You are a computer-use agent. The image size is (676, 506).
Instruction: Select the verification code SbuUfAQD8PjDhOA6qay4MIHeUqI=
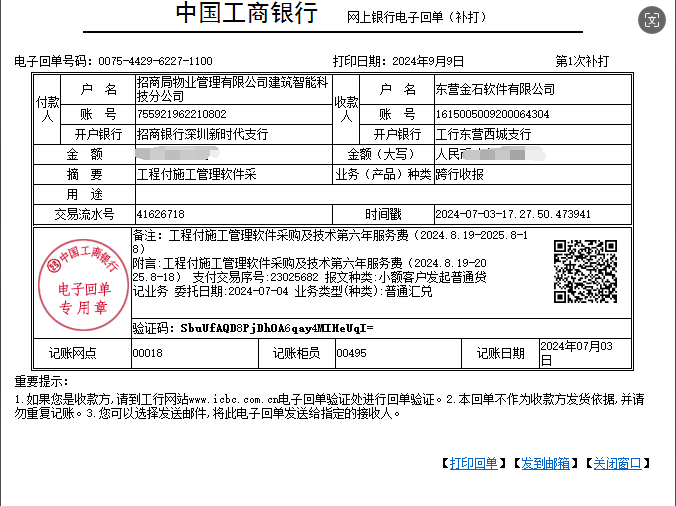pyautogui.click(x=277, y=328)
